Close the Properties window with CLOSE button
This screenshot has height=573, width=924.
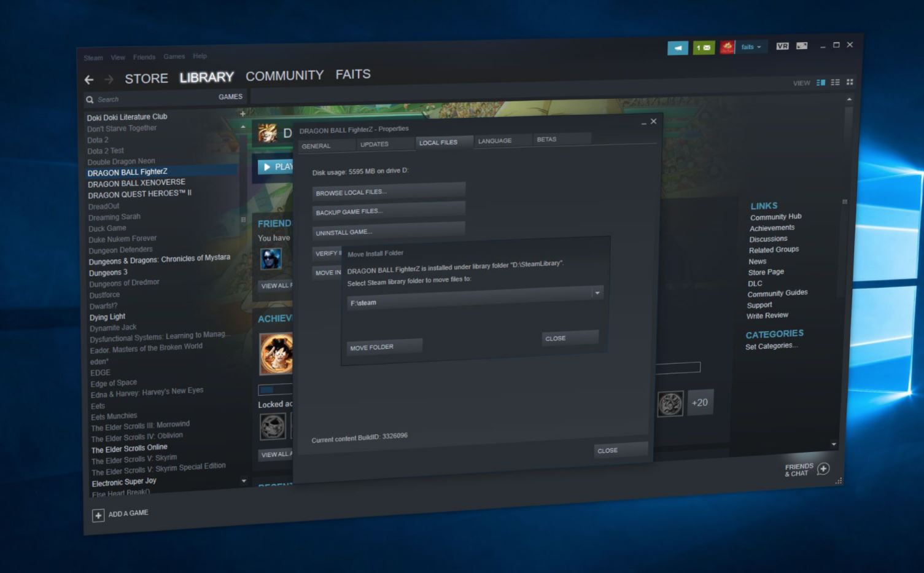tap(621, 450)
